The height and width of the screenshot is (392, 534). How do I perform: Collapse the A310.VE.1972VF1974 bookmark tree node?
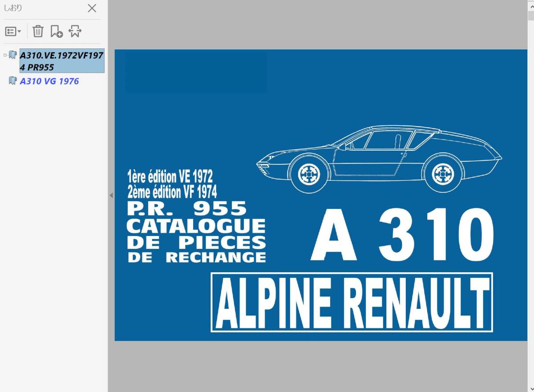pos(5,56)
